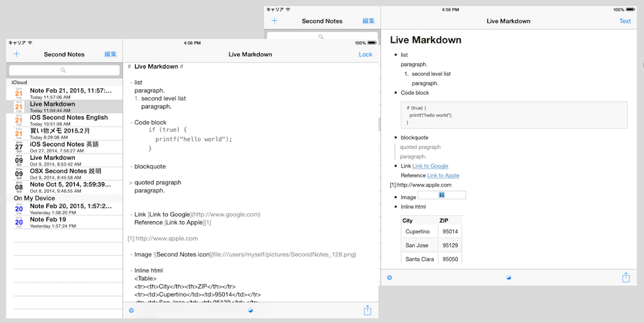Click the Oct 27 calendar date icon
Screen dimensions: 644x323
click(19, 147)
